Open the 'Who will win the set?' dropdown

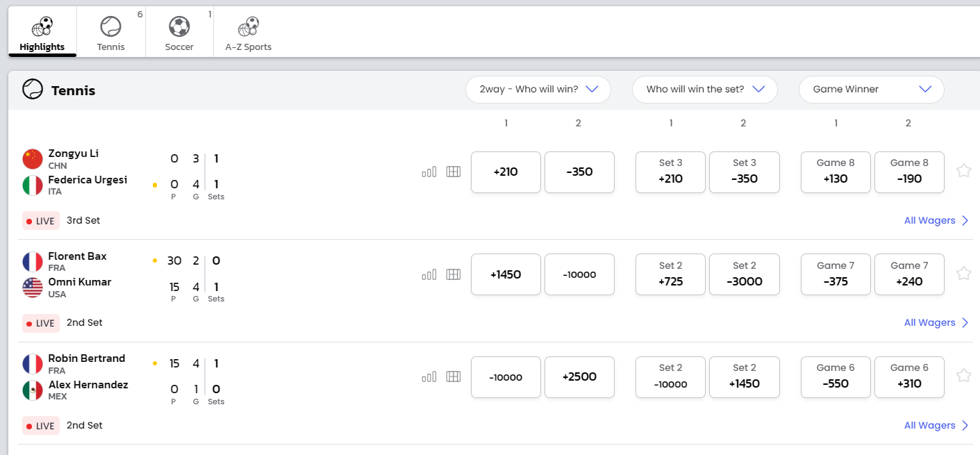click(705, 90)
